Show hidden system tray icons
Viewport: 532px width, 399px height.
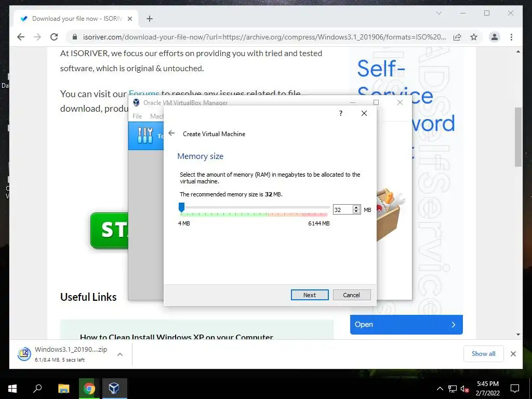[440, 389]
